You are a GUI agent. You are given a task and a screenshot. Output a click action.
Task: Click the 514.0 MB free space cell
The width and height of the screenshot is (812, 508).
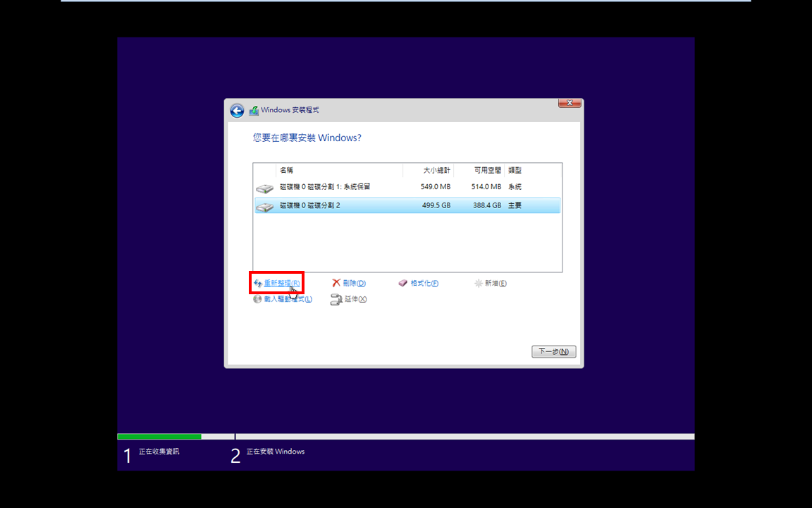point(486,186)
